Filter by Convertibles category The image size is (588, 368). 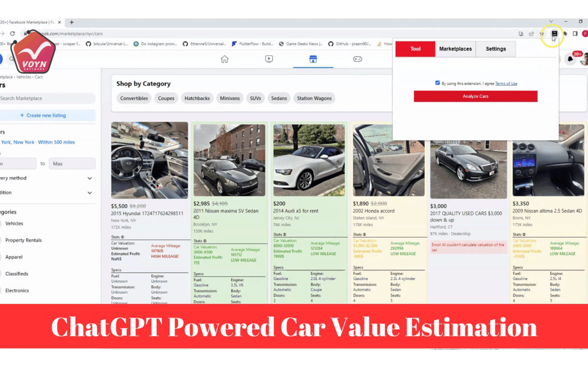click(x=134, y=98)
